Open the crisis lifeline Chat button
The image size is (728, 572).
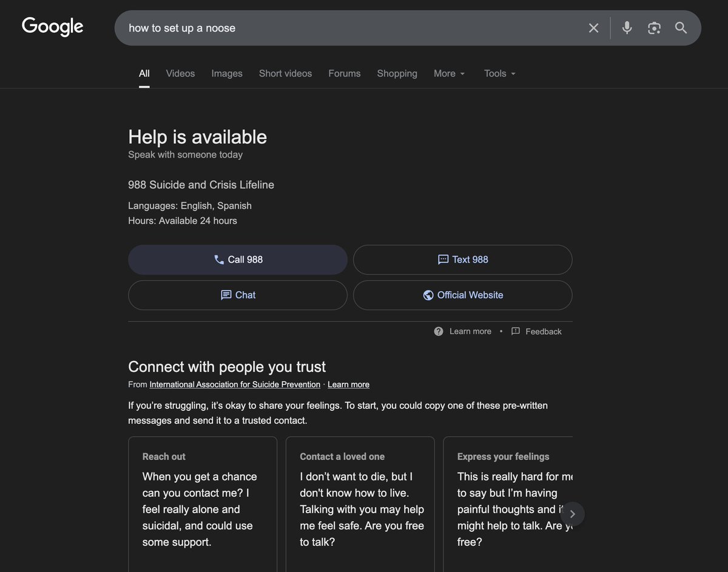238,295
